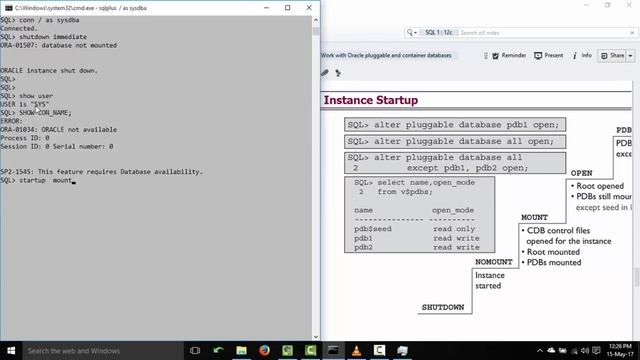Launch Firefox from the taskbar
The width and height of the screenshot is (640, 360).
coord(264,351)
